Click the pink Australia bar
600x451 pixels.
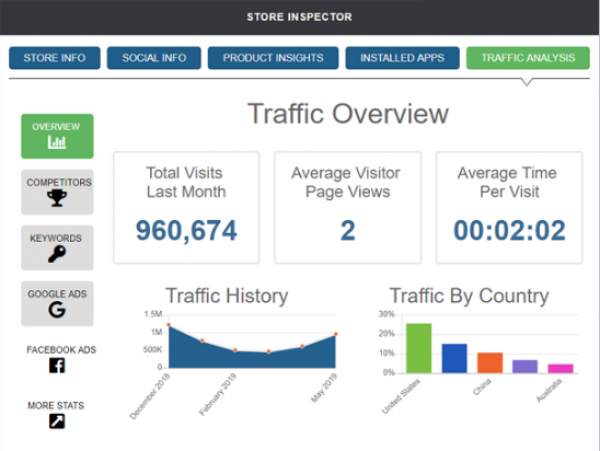(560, 368)
